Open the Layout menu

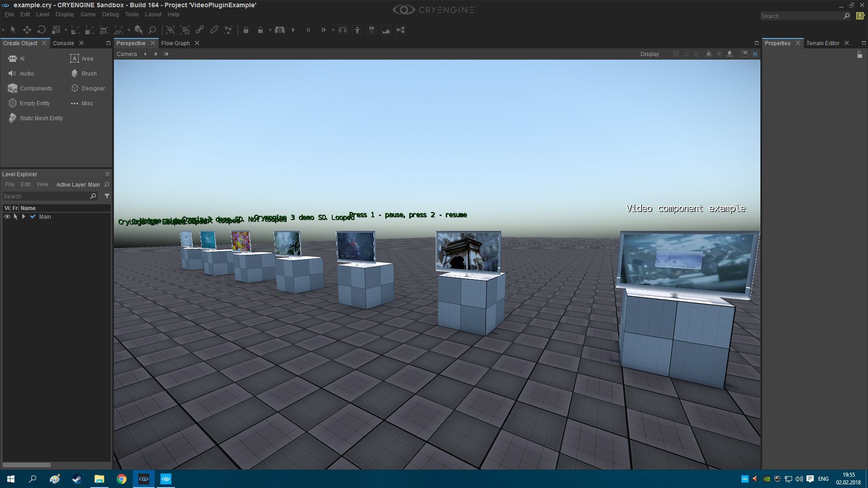(x=153, y=14)
